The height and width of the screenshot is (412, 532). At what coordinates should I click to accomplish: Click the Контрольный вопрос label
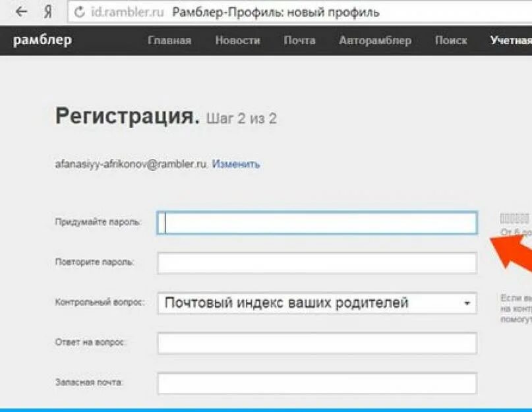(100, 302)
